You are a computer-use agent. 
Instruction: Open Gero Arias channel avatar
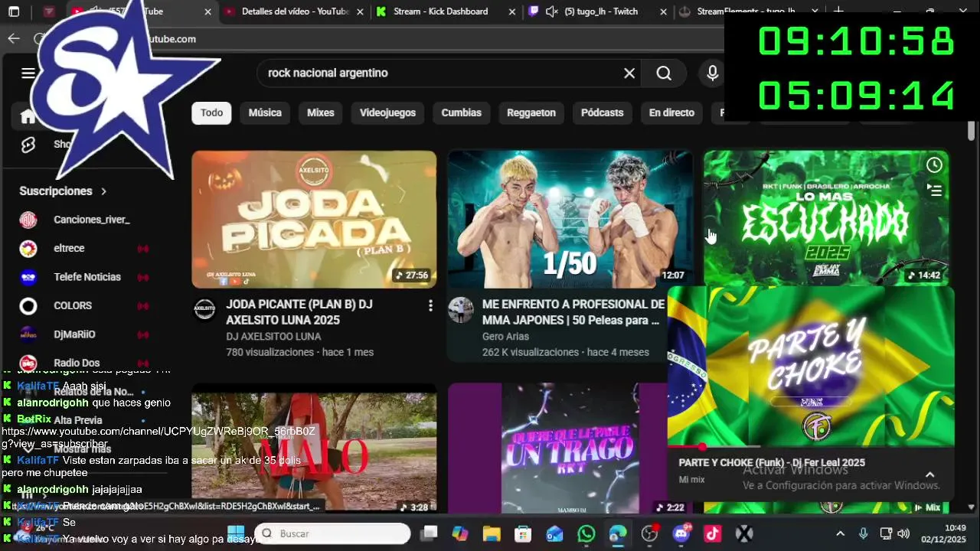(461, 310)
